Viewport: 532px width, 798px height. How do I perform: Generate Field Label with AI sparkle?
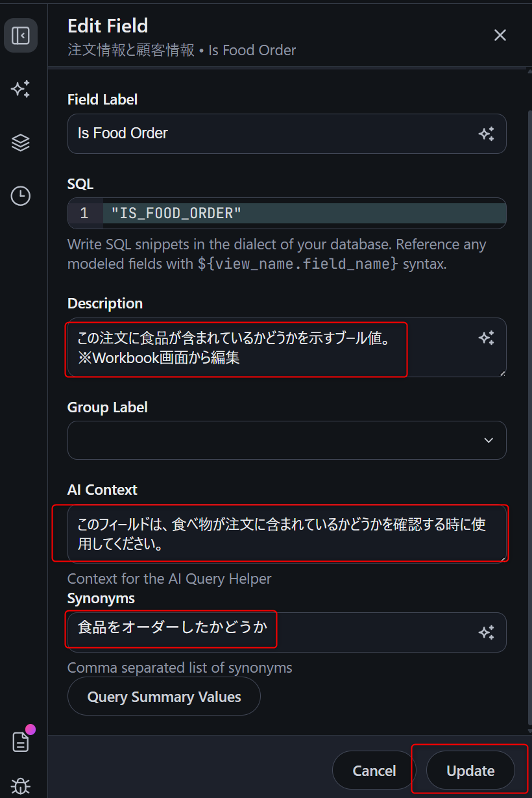click(x=487, y=134)
